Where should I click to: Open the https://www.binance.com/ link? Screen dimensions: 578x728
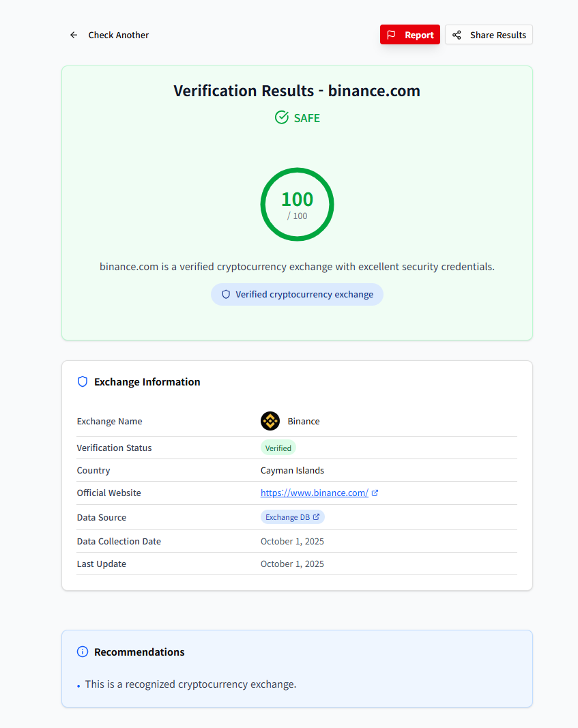point(315,493)
